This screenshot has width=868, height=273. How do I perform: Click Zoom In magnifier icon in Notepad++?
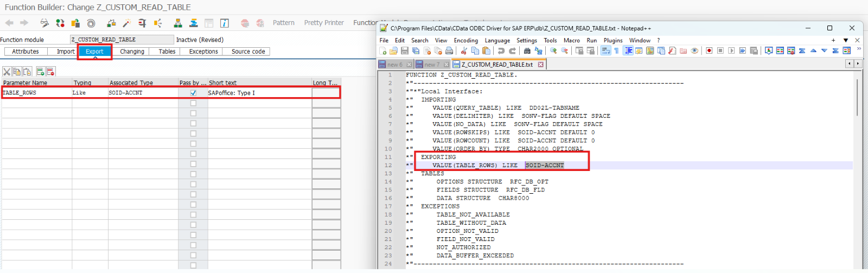point(553,50)
